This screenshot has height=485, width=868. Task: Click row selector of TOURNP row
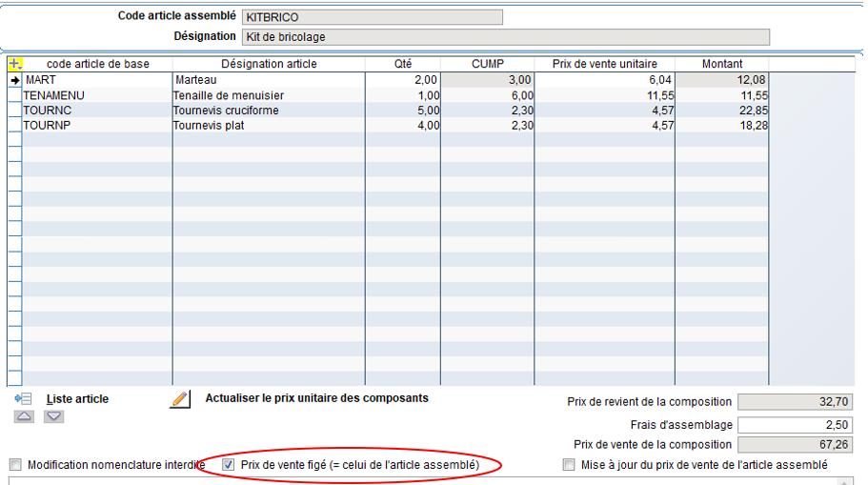click(x=15, y=125)
